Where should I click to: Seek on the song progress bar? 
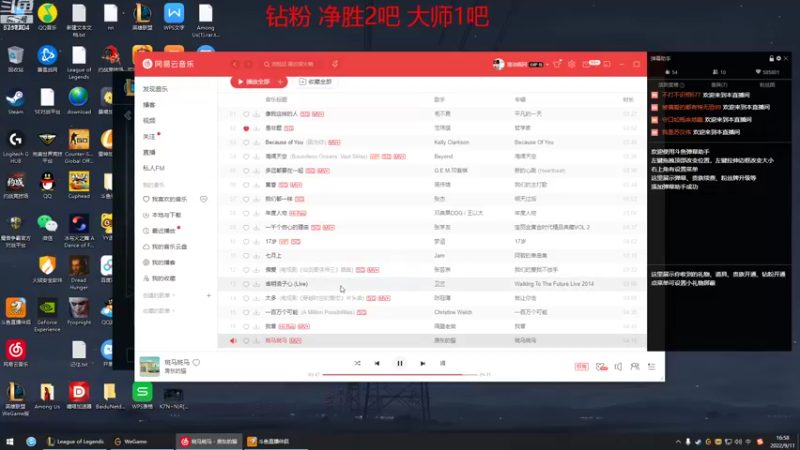click(x=402, y=374)
